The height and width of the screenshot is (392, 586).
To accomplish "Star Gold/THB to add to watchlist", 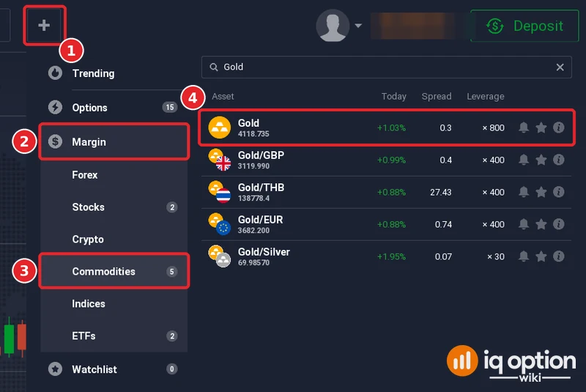I will tap(541, 192).
